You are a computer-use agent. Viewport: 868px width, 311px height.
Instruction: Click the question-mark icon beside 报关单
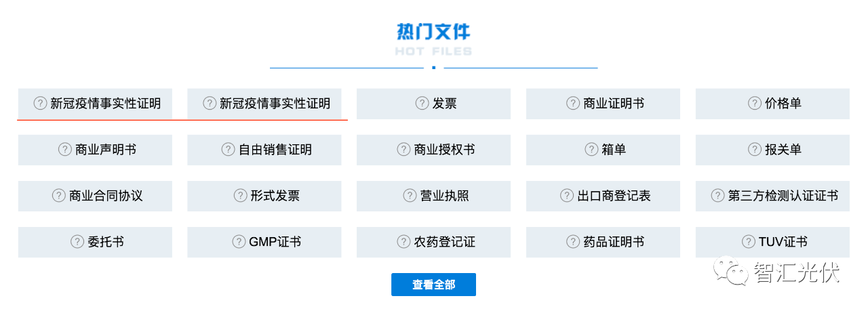pyautogui.click(x=755, y=150)
